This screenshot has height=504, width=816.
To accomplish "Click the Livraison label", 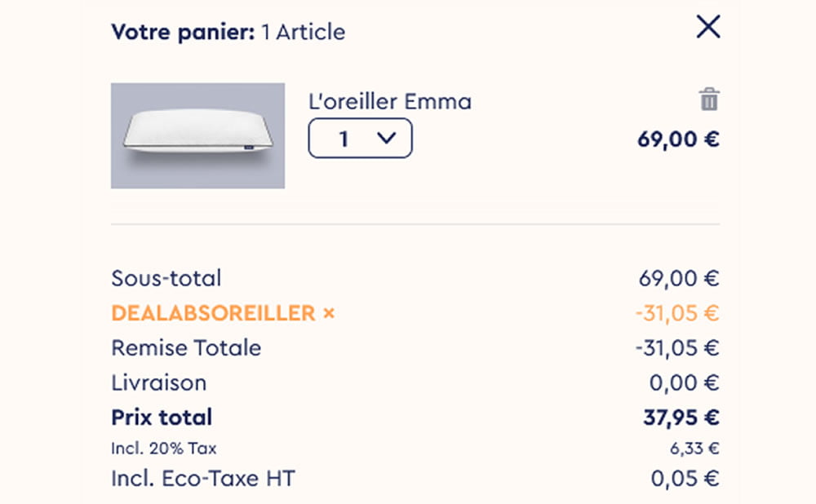I will (159, 382).
